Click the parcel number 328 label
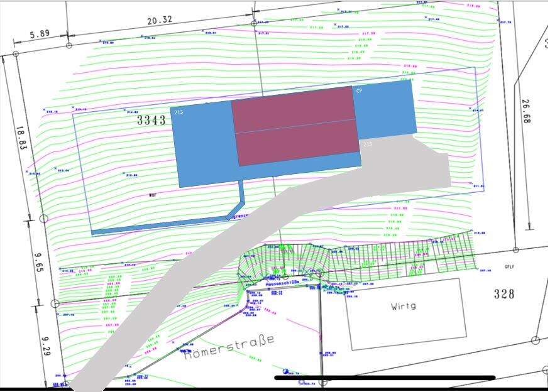This screenshot has height=392, width=550. 503,294
